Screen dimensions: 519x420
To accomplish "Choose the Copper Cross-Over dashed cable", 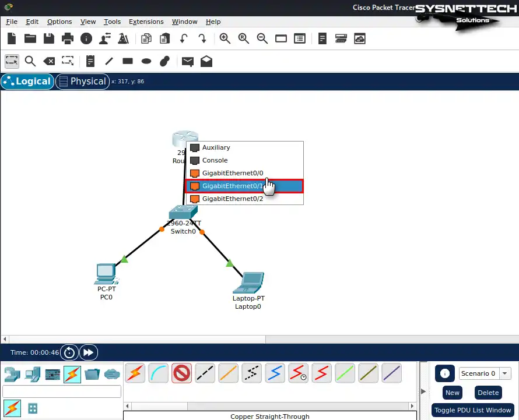I will 205,373.
